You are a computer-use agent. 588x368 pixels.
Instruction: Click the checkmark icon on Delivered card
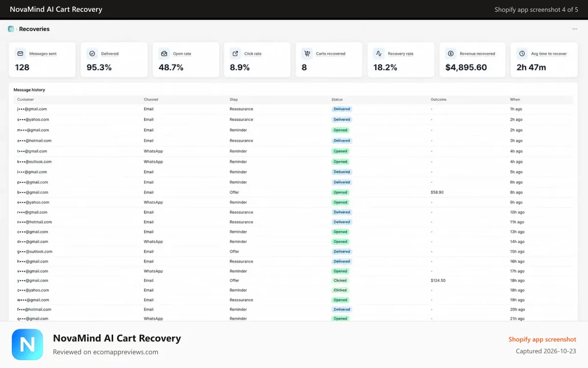click(x=92, y=53)
